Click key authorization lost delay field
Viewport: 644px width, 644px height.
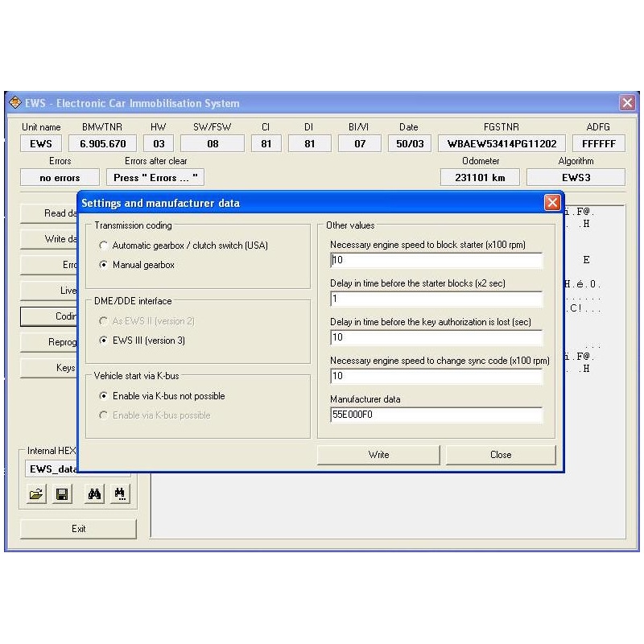tap(436, 337)
